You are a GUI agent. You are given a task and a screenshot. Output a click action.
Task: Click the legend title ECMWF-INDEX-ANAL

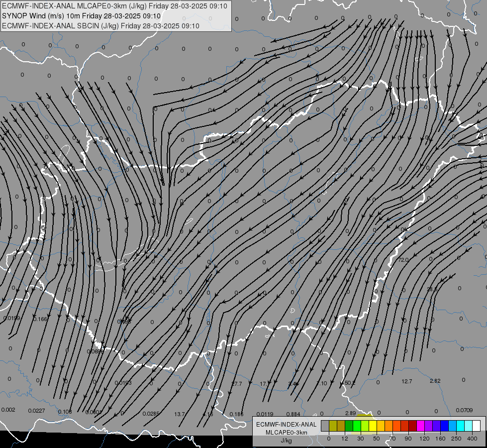click(287, 425)
